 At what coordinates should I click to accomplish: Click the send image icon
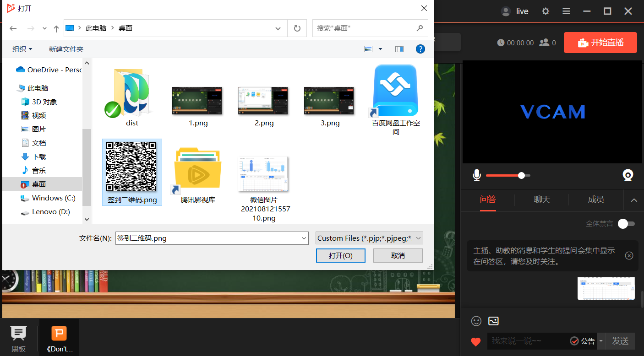(x=493, y=321)
